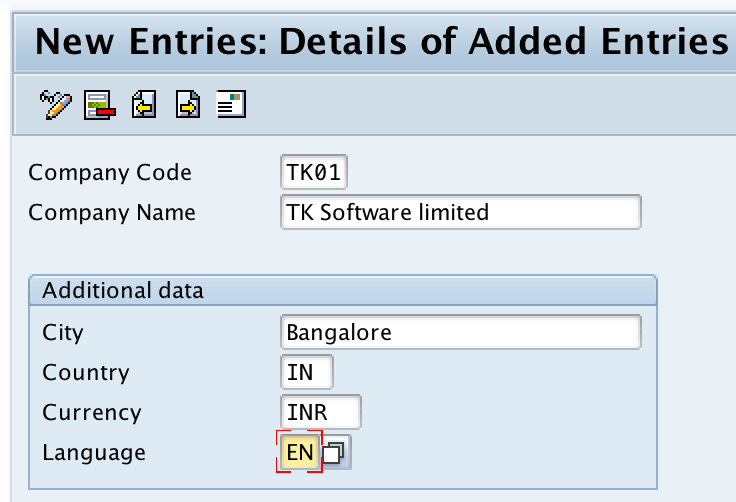Click the City label text
This screenshot has height=502, width=736.
click(x=63, y=332)
